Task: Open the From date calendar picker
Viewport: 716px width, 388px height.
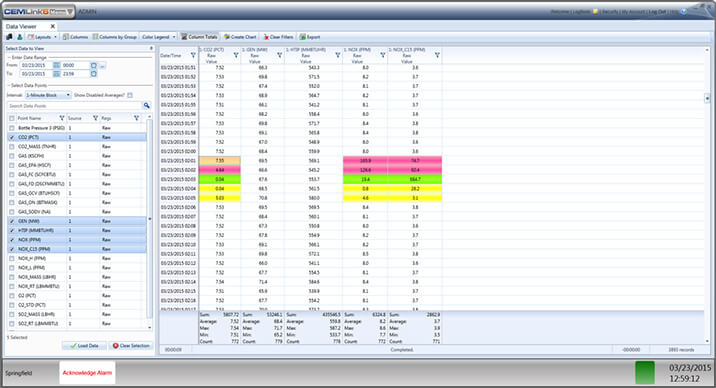Action: [56, 65]
